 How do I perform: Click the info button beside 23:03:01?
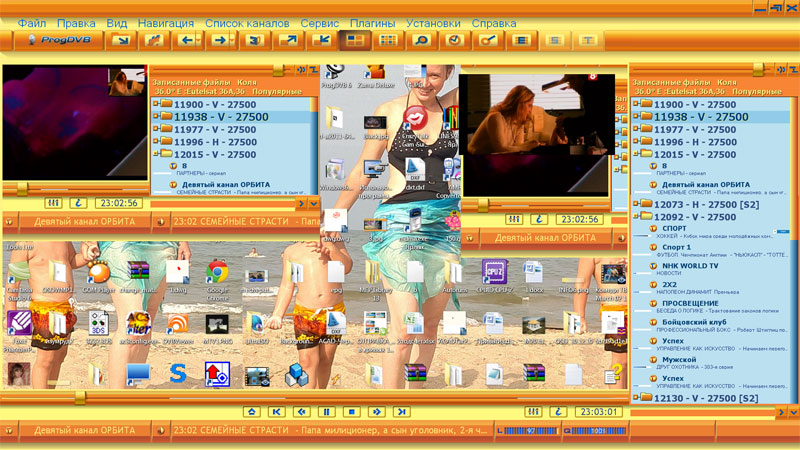click(556, 411)
